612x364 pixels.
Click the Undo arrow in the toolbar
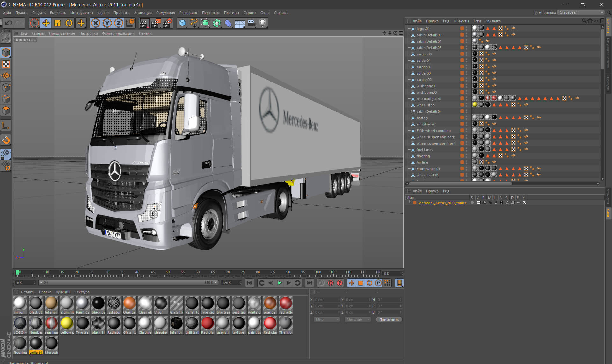pos(9,23)
